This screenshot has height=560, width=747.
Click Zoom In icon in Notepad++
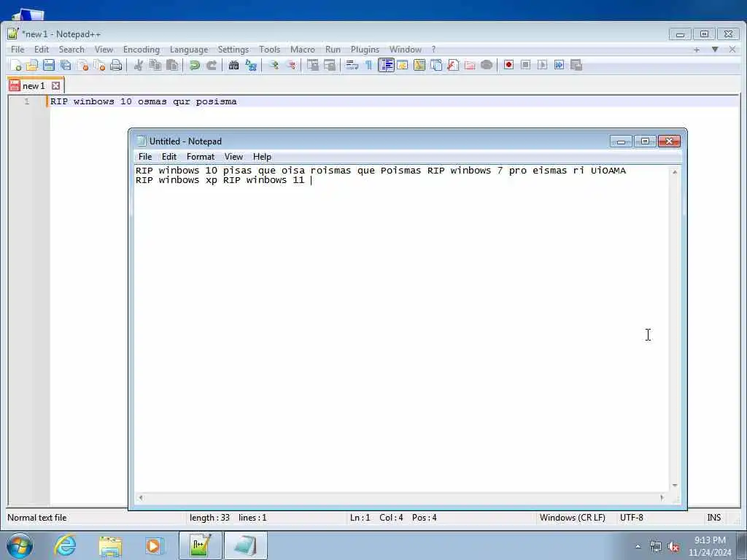[x=274, y=65]
